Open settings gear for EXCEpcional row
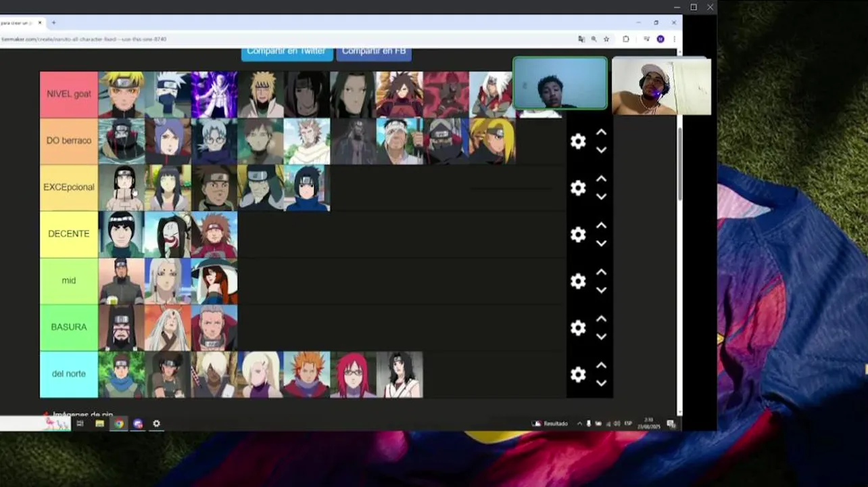 pos(578,188)
